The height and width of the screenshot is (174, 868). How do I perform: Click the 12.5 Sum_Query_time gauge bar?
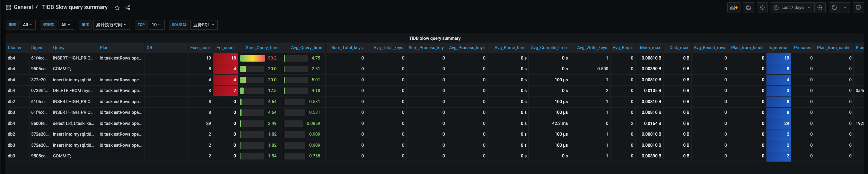[x=252, y=91]
